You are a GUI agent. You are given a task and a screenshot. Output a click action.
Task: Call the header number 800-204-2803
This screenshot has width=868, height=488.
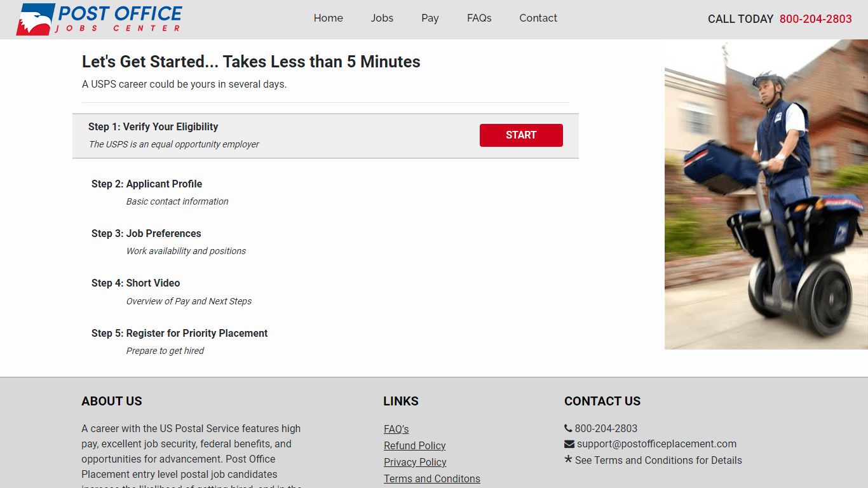pos(816,19)
